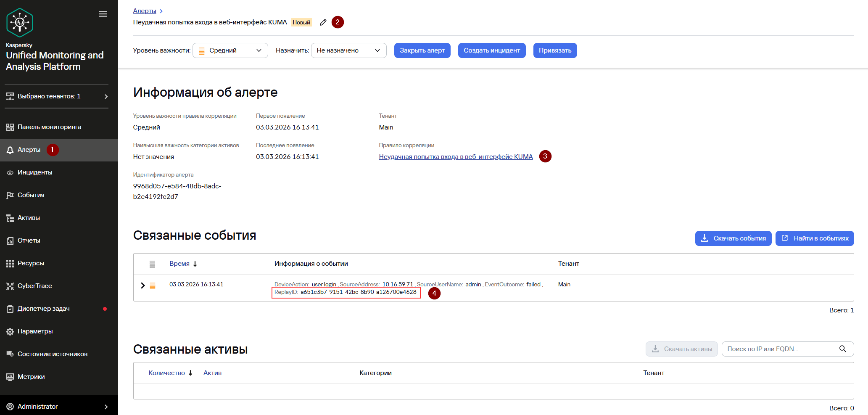Screen dimensions: 868x415
Task: Click the Закрыть алерт button
Action: click(x=422, y=50)
